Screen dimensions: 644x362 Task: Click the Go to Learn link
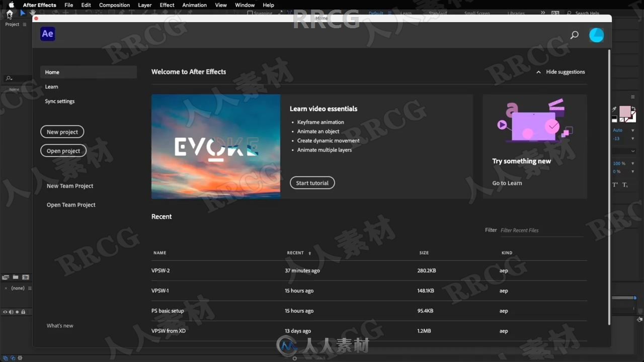pyautogui.click(x=507, y=183)
